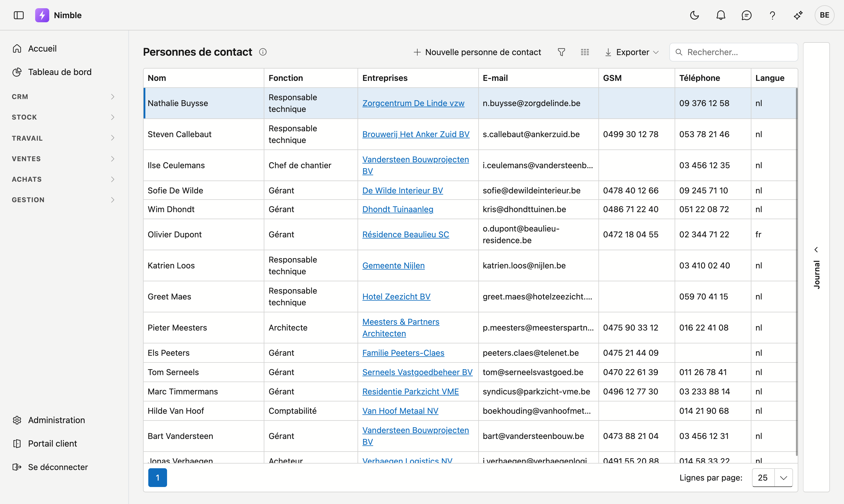Open Serneels Vastgoedbeheer BV link
The image size is (844, 504).
pyautogui.click(x=417, y=372)
